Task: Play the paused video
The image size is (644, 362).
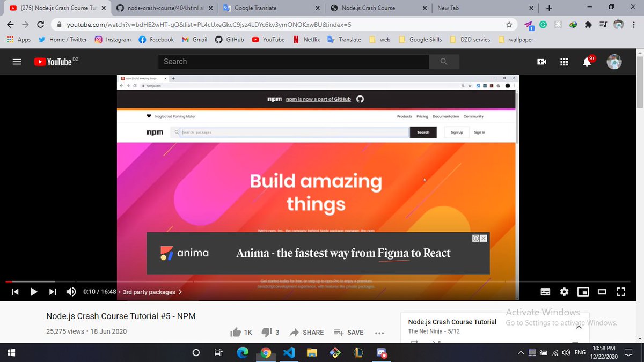Action: coord(34,292)
